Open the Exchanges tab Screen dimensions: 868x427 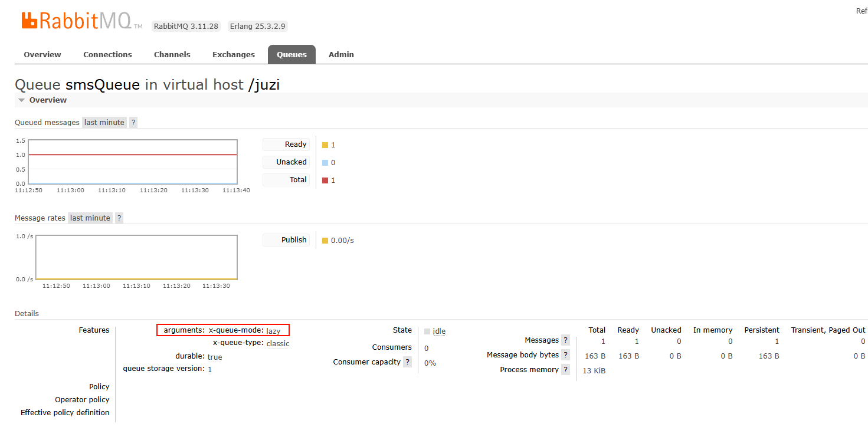[234, 55]
